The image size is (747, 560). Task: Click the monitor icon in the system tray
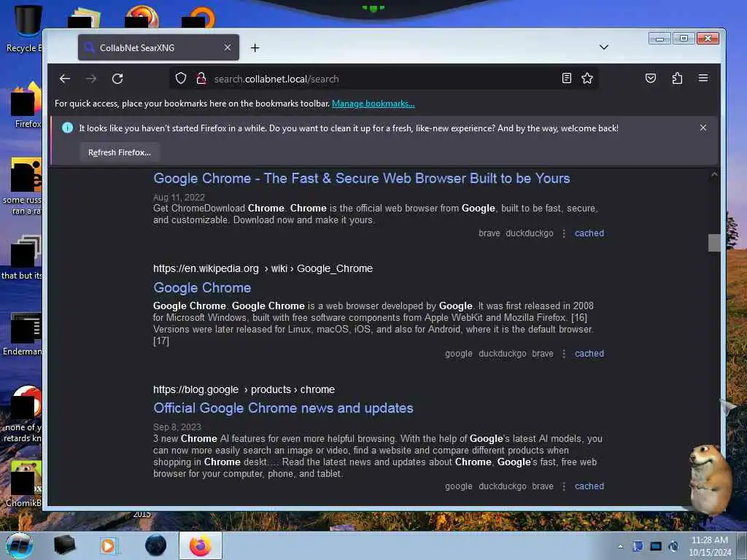(656, 546)
